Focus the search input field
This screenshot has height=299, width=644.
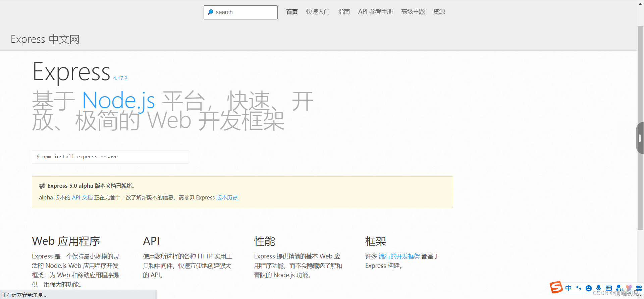point(240,12)
